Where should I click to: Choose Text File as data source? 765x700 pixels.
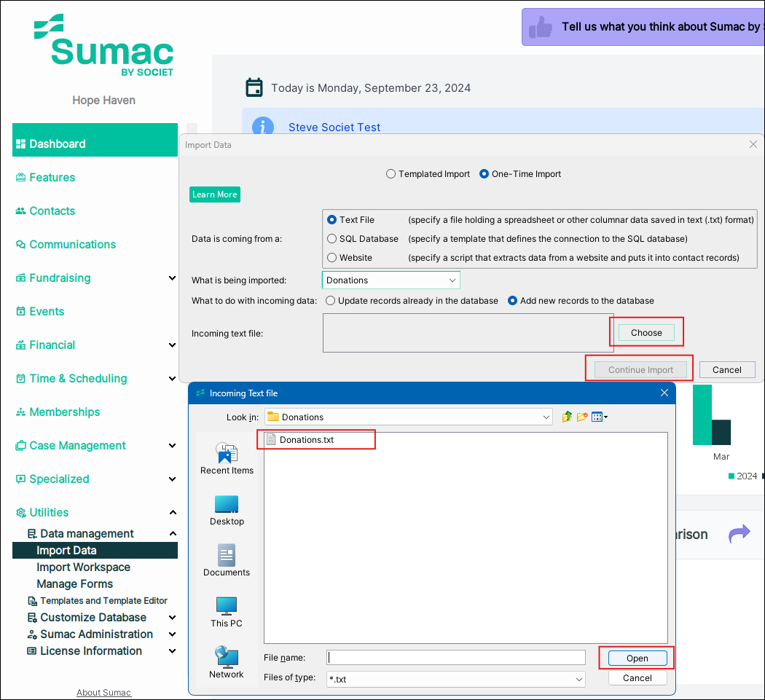click(350, 220)
